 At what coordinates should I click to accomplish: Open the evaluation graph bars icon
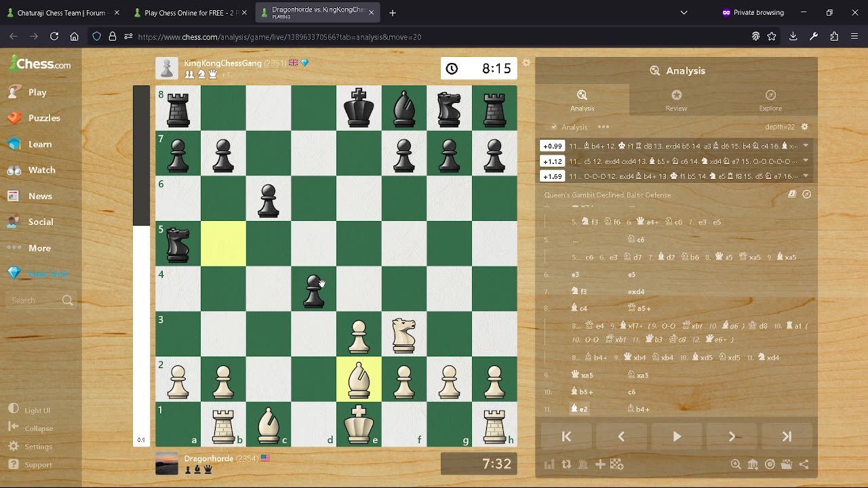click(x=549, y=464)
